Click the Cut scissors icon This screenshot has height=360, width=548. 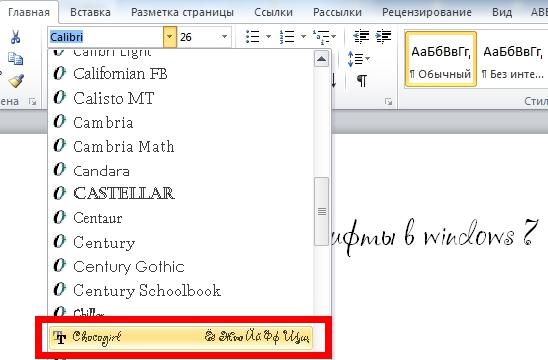(15, 37)
